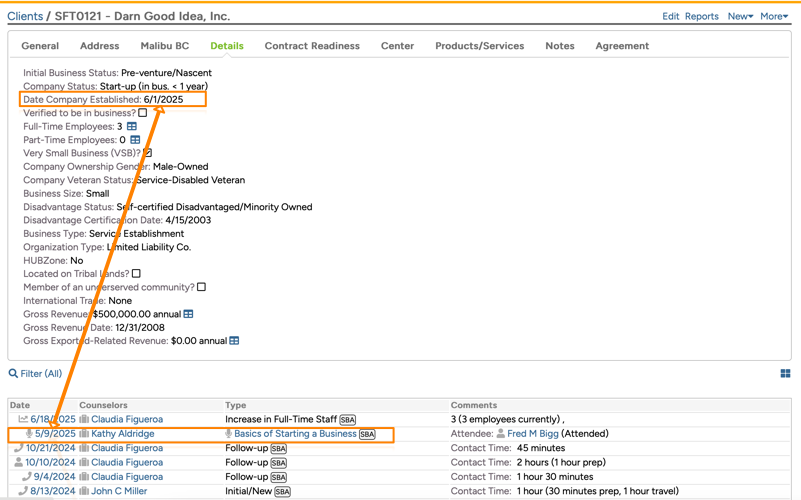
Task: Open Full-Time Employees history table icon
Action: click(x=132, y=127)
